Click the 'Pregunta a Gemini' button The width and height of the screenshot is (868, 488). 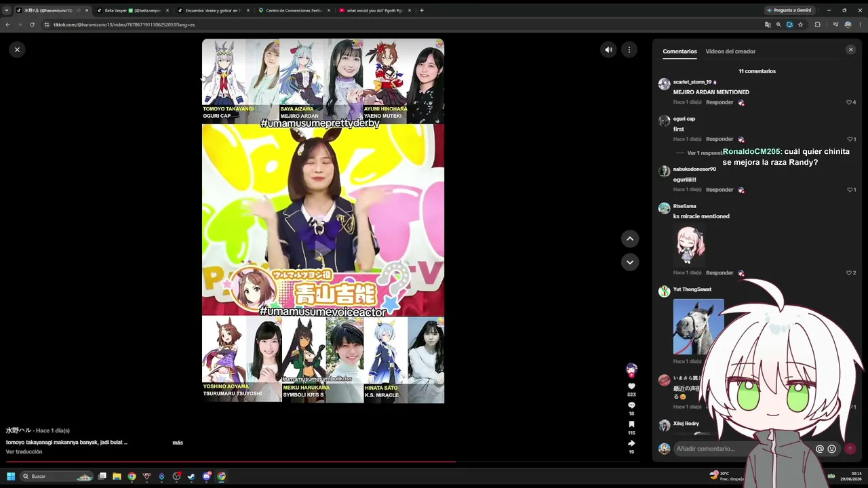tap(789, 10)
